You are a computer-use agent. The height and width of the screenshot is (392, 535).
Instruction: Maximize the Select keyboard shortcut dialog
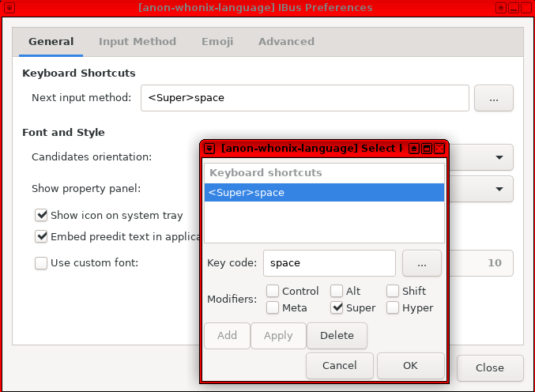coord(427,149)
